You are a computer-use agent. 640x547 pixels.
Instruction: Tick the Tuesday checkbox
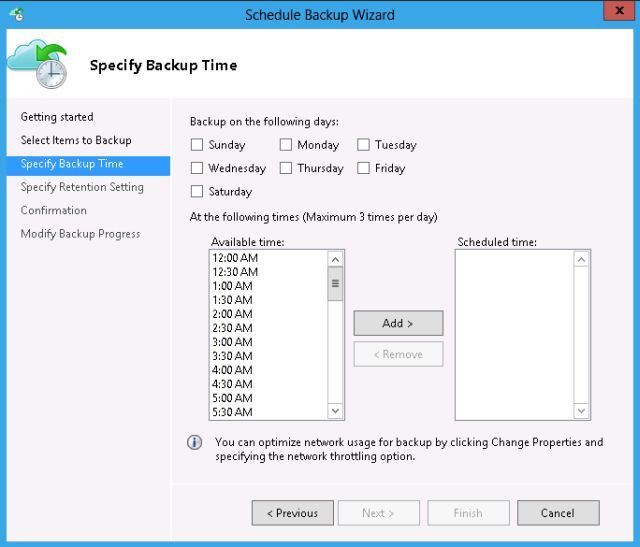[x=363, y=145]
